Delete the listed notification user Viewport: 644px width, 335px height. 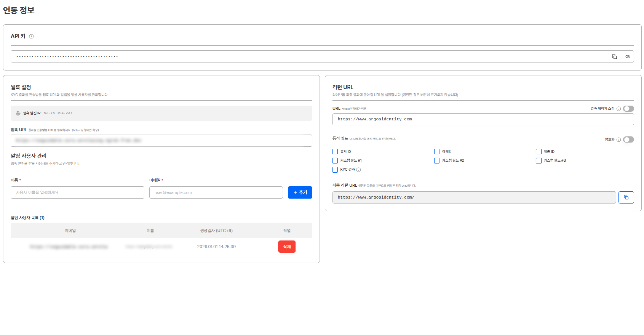tap(287, 247)
